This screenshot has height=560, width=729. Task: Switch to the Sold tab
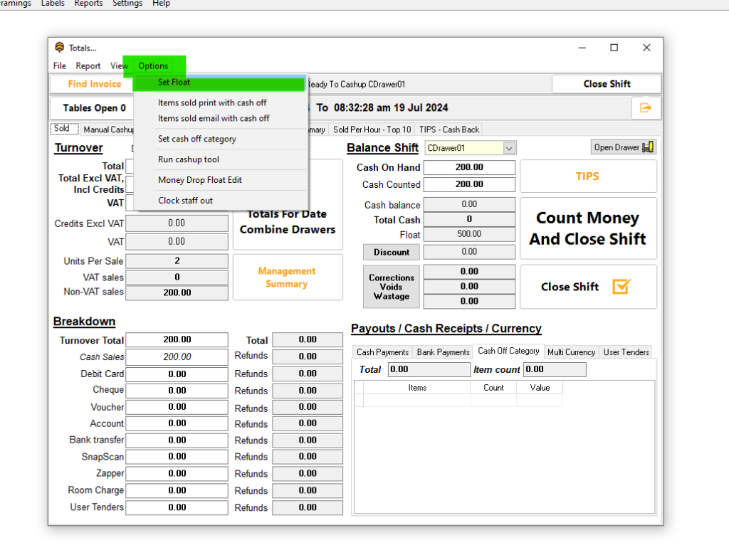point(64,128)
